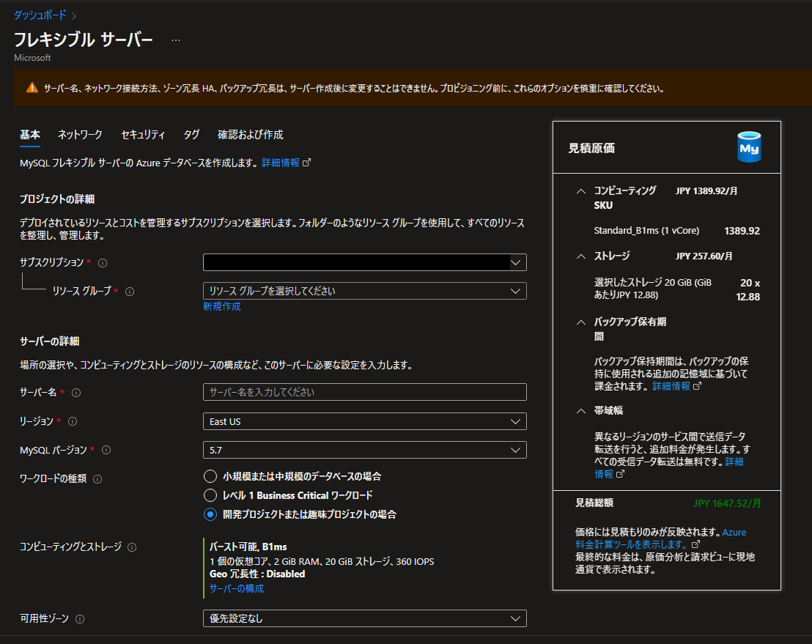Open 詳細情報 link in 帯域幅 section
Viewport: 812px width, 644px height.
click(x=668, y=468)
